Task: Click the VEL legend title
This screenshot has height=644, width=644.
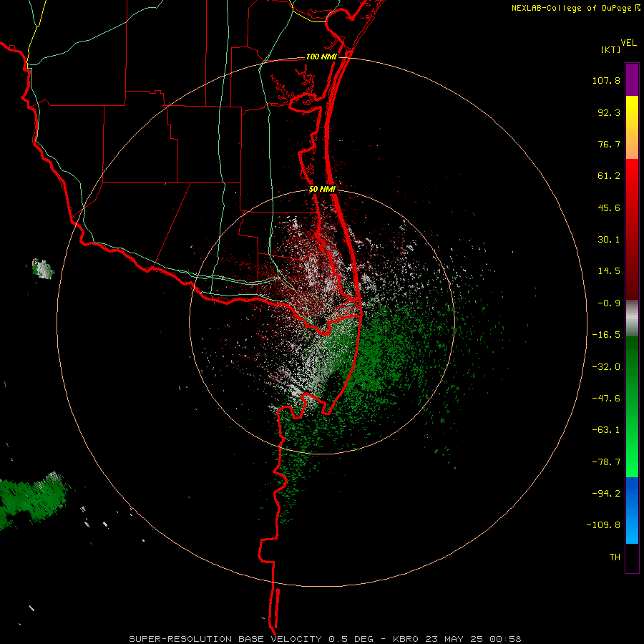Action: click(x=628, y=43)
